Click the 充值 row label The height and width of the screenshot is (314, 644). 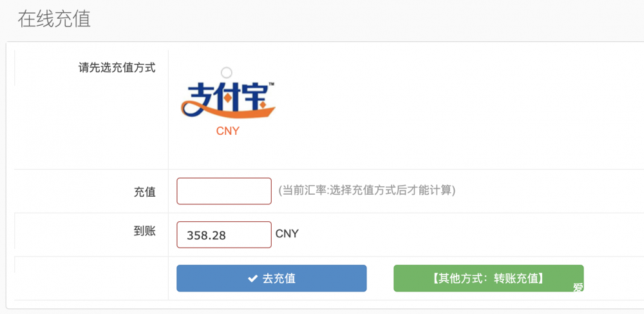tap(144, 192)
